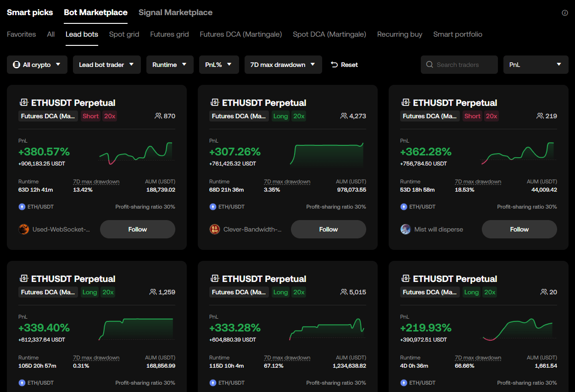Click Used-WebSocket trader avatar
Viewport: 575px width, 392px height.
point(23,229)
